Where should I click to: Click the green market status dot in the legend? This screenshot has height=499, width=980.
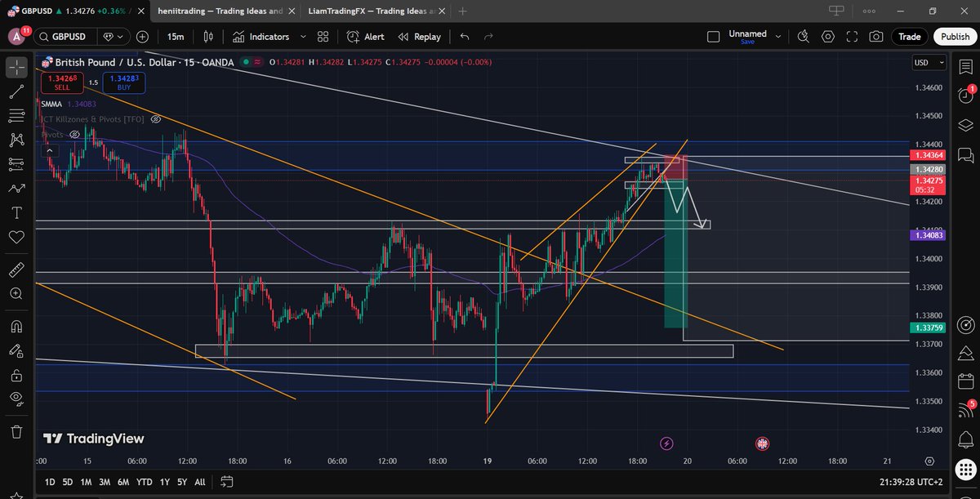246,62
